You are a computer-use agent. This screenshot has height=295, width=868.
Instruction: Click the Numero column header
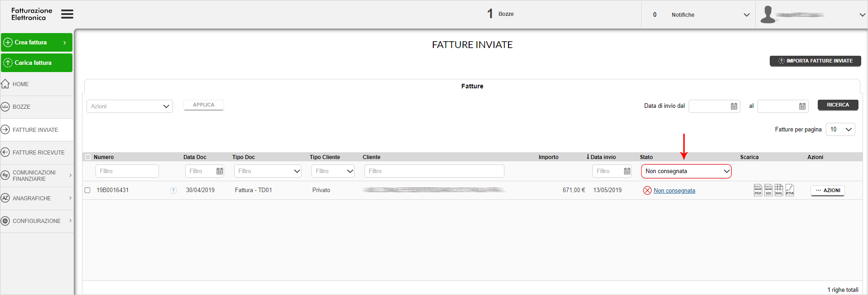point(104,157)
